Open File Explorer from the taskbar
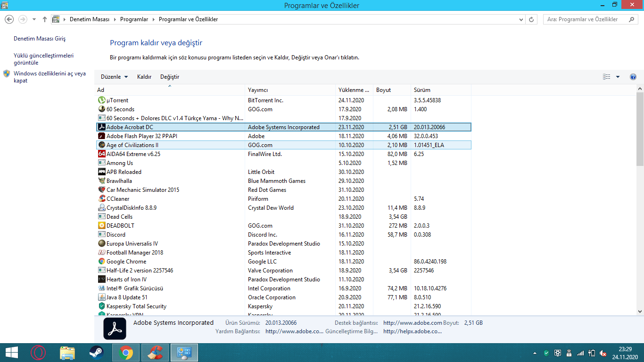644x362 pixels. pos(67,353)
